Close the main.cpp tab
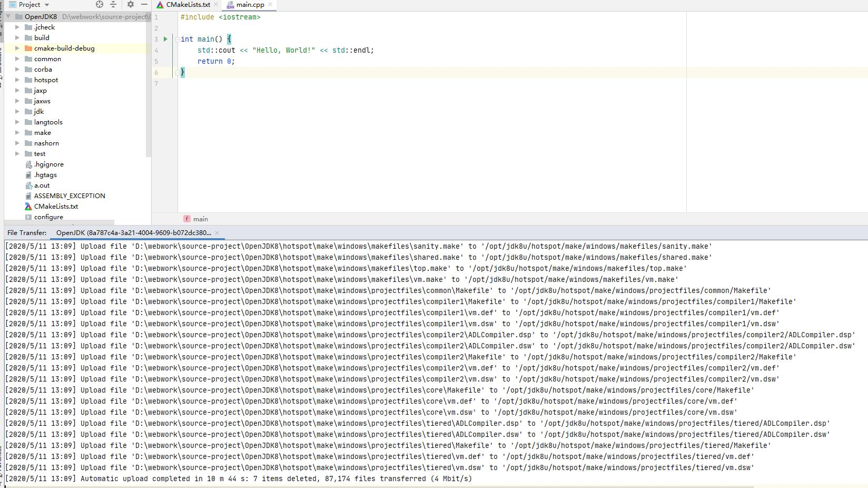Viewport: 868px width, 488px height. point(270,4)
